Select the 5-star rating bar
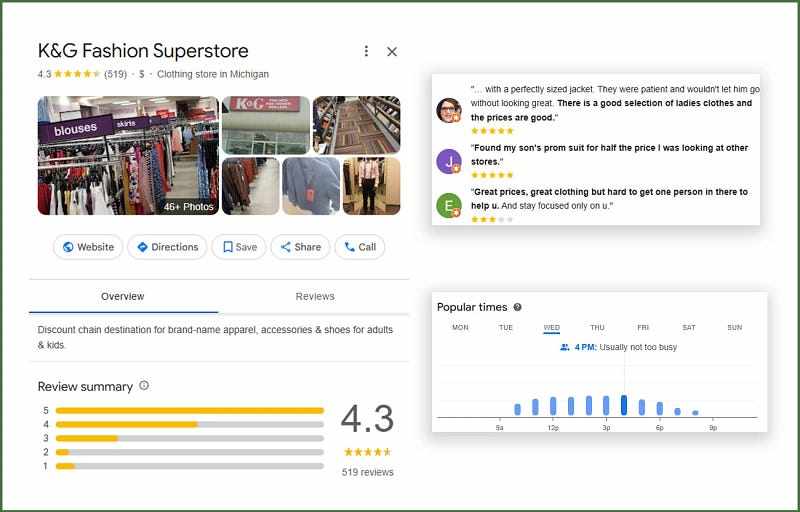Image resolution: width=800 pixels, height=512 pixels. [190, 410]
